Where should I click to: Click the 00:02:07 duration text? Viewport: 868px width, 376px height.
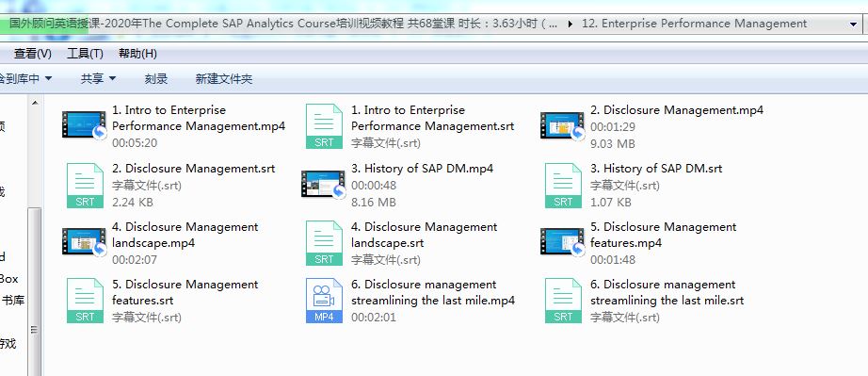pos(135,260)
